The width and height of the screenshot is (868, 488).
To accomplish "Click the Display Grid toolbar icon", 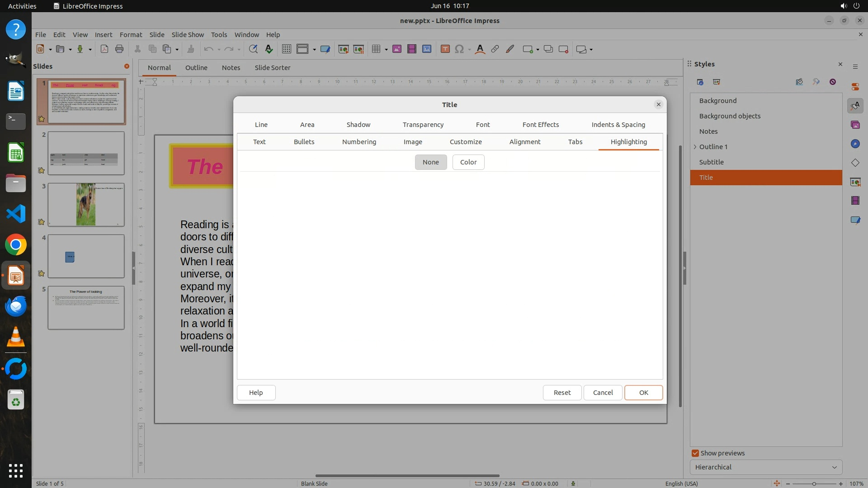I will 286,49.
